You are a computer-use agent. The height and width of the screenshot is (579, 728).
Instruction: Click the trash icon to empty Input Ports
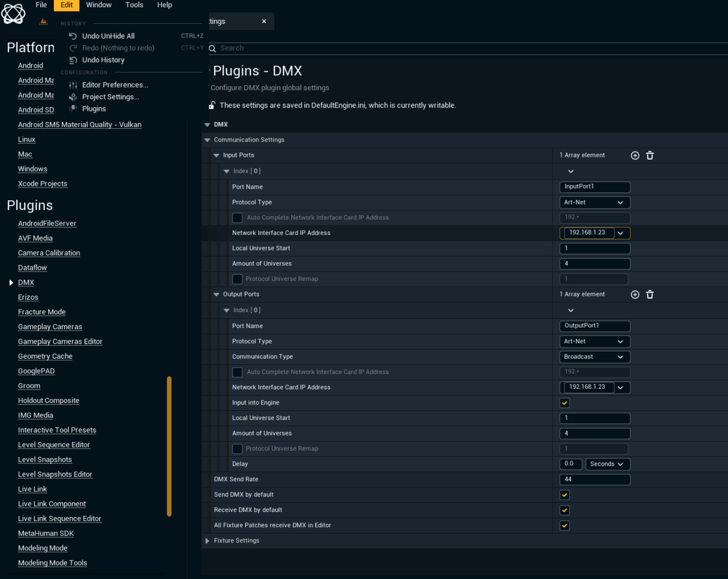(x=650, y=155)
